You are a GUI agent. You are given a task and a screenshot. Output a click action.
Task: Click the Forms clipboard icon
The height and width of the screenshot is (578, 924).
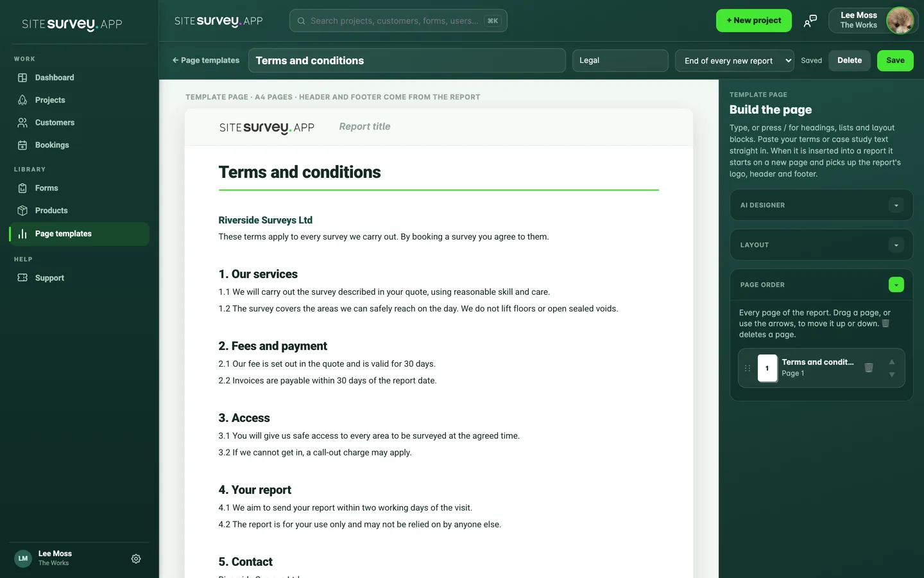point(22,188)
